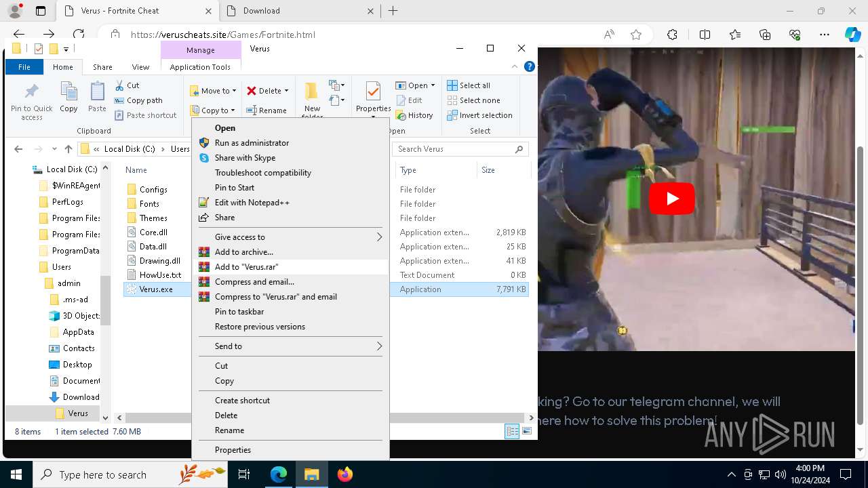Click the Search Verus input box
The height and width of the screenshot is (488, 868).
pos(453,149)
